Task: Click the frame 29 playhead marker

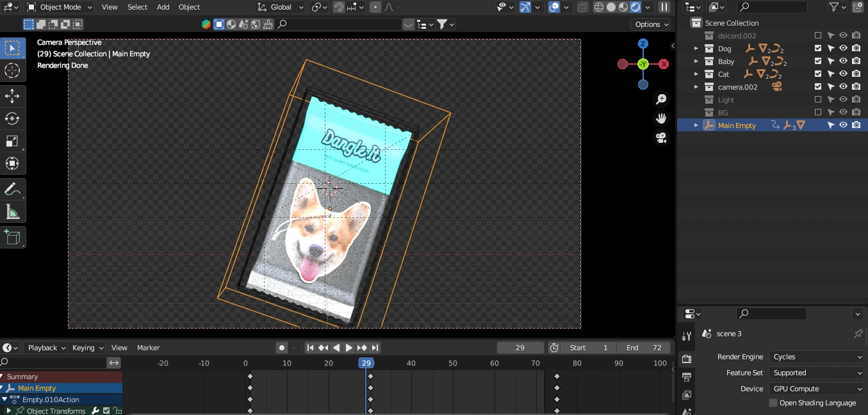Action: coord(366,363)
